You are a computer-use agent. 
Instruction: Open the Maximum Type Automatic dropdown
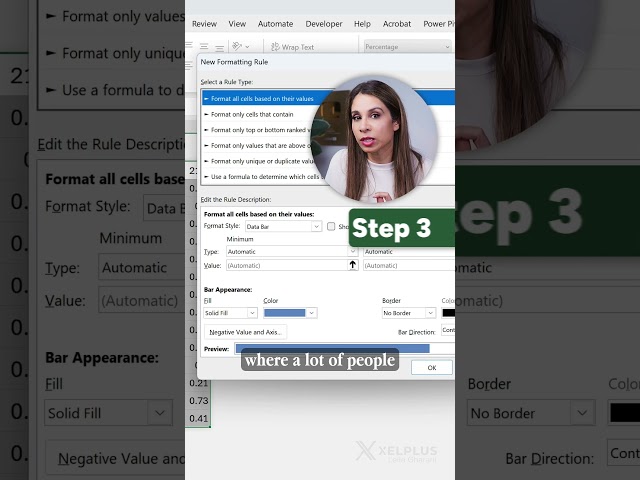click(x=409, y=252)
